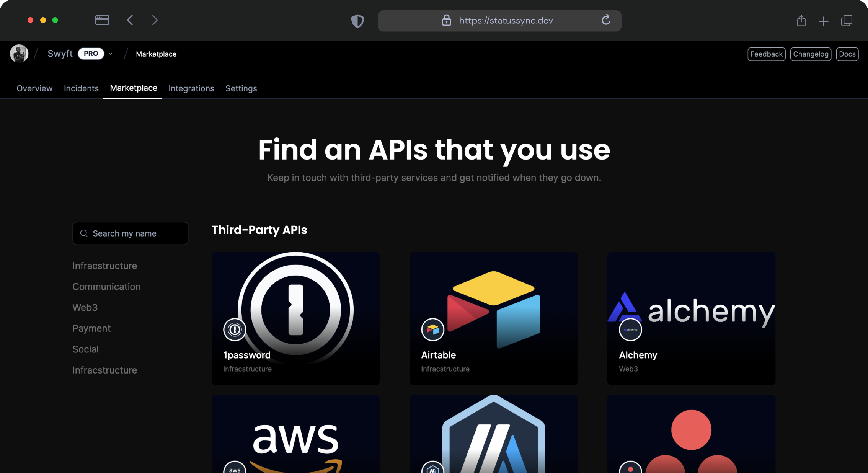Click the small 1password badge icon
The height and width of the screenshot is (473, 868).
235,329
